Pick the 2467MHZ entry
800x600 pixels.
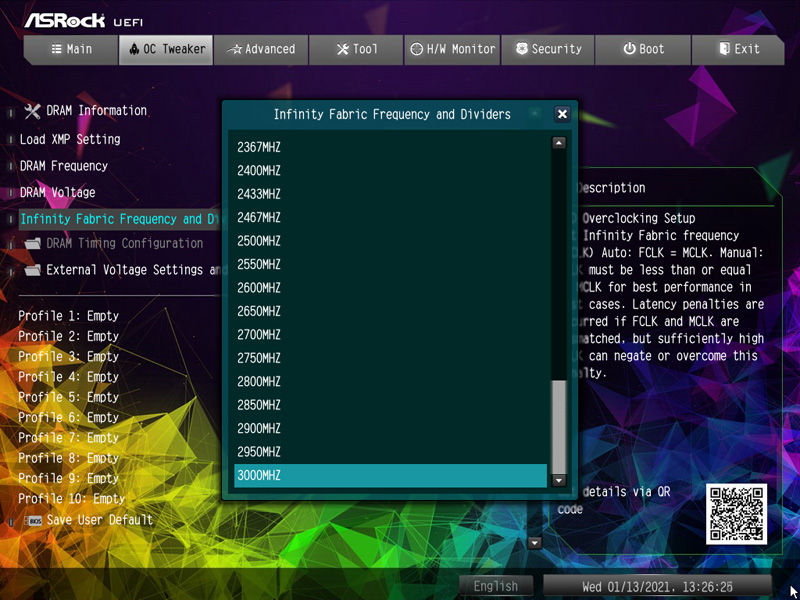390,218
